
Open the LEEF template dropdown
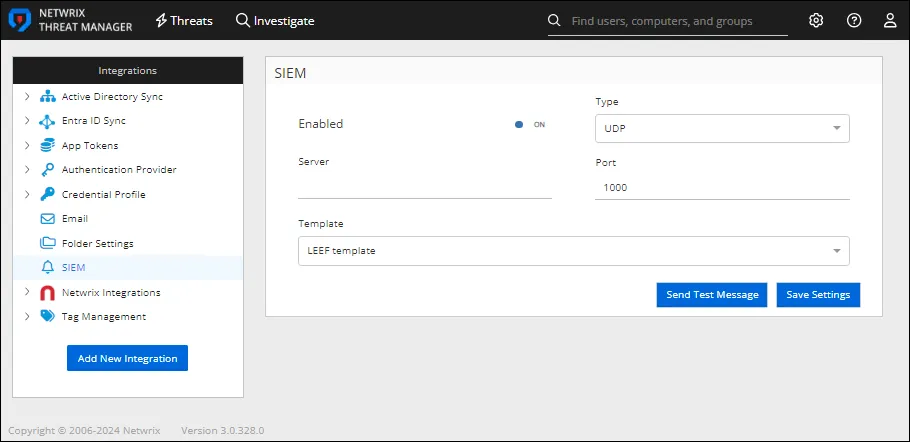(574, 251)
